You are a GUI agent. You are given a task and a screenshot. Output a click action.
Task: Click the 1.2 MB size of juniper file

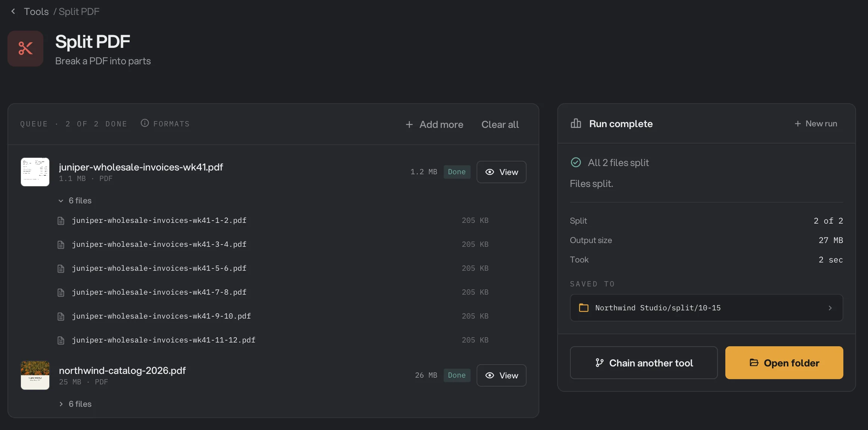pos(424,172)
